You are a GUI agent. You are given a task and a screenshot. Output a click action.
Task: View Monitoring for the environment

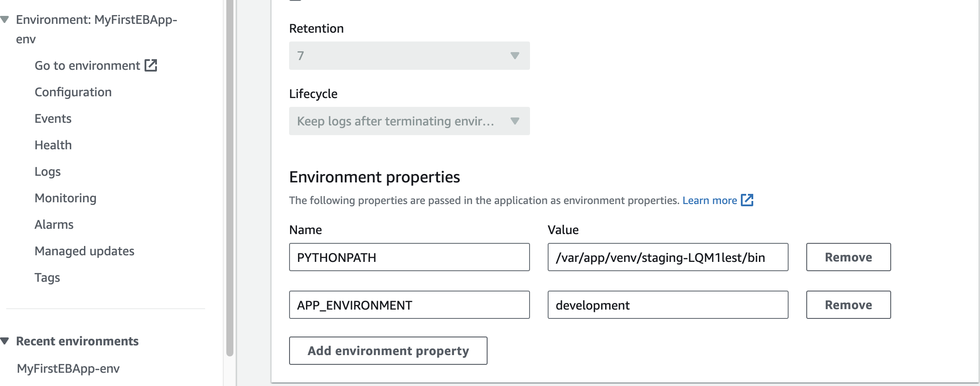coord(65,198)
